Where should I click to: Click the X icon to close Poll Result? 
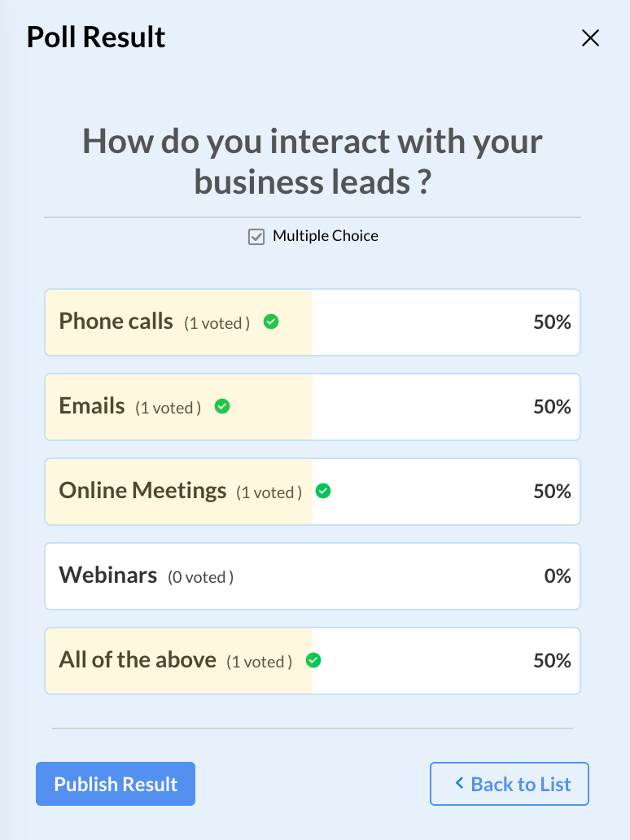(x=589, y=37)
